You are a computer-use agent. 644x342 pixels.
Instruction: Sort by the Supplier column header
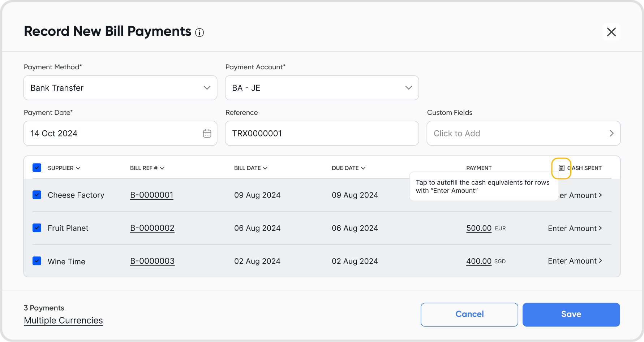[64, 168]
